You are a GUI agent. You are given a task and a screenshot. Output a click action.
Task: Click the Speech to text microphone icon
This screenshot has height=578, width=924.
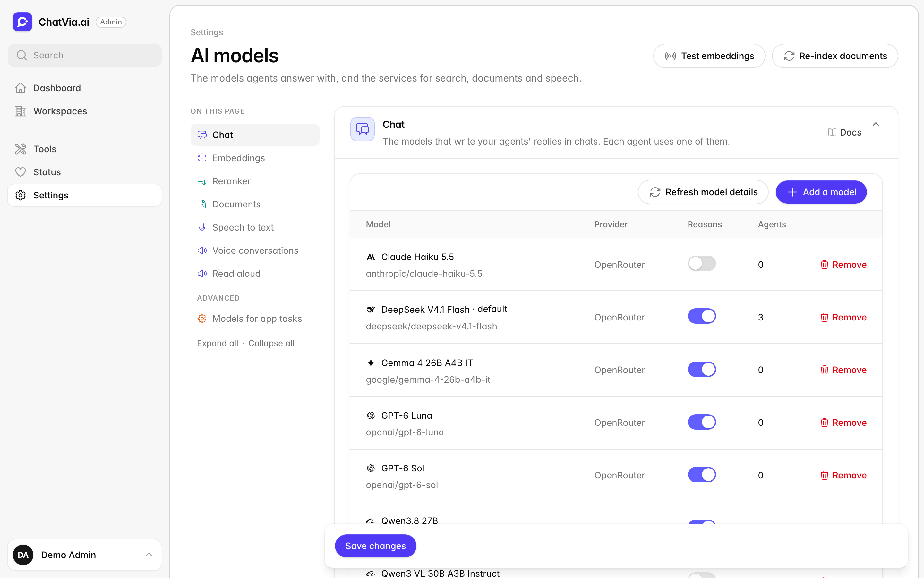point(202,227)
